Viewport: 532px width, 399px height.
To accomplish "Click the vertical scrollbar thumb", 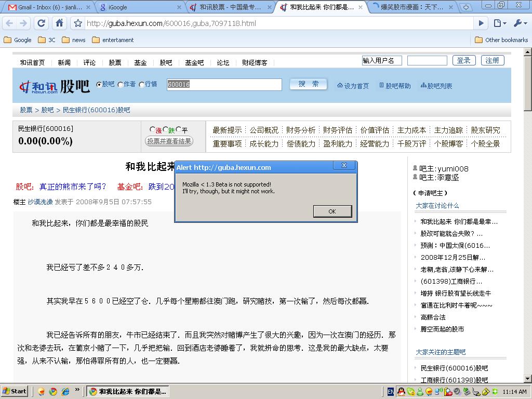I will 528,83.
